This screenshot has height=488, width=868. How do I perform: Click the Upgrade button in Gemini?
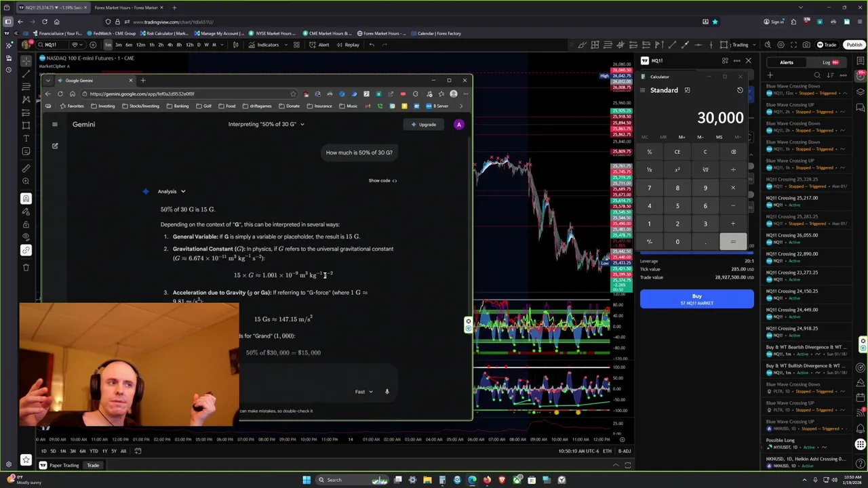(x=423, y=124)
